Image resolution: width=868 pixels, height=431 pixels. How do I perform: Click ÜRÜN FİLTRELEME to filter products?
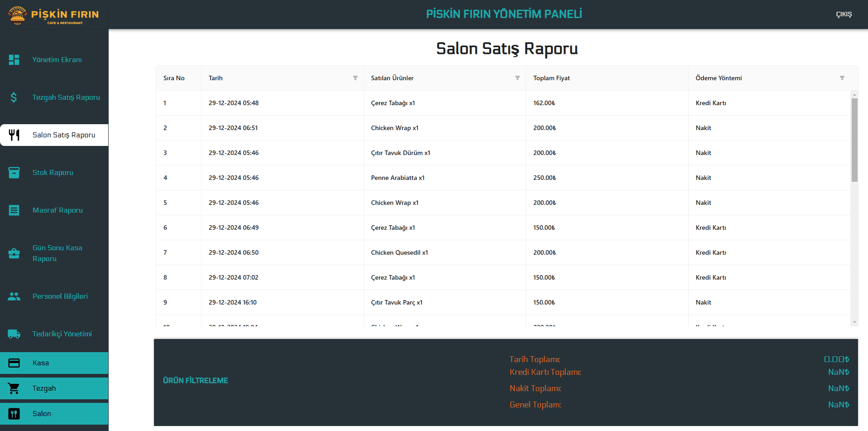tap(196, 381)
